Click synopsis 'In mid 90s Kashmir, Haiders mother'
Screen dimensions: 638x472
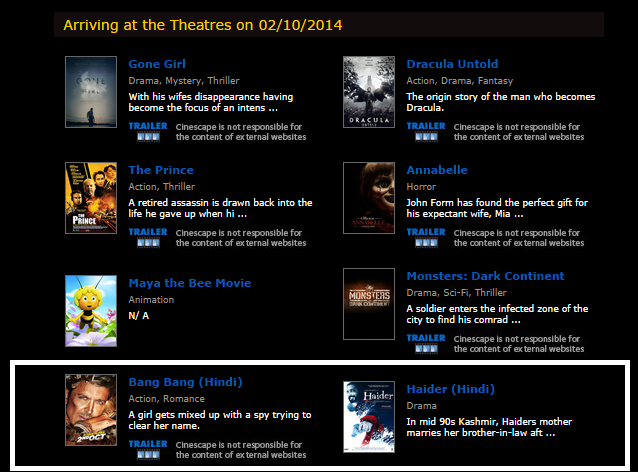489,427
